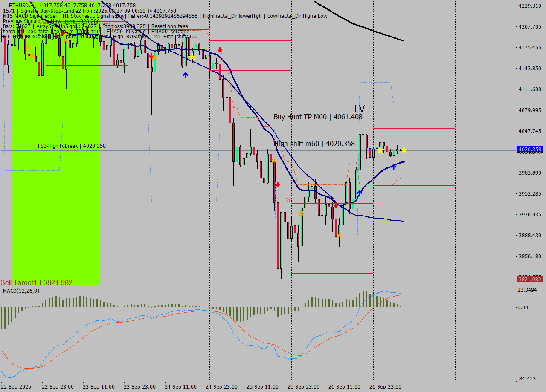Click the 25 Sep 23:00 time axis label
The height and width of the screenshot is (392, 546).
[x=303, y=387]
